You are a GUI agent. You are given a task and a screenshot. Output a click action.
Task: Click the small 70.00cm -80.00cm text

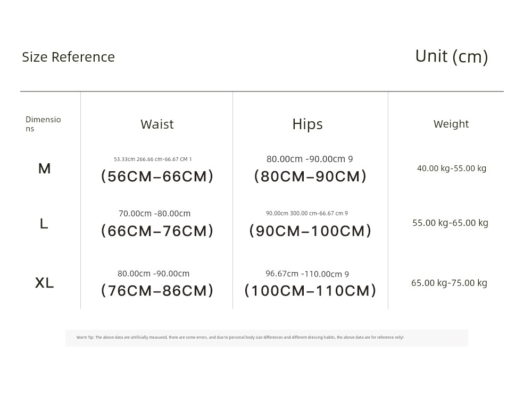154,214
